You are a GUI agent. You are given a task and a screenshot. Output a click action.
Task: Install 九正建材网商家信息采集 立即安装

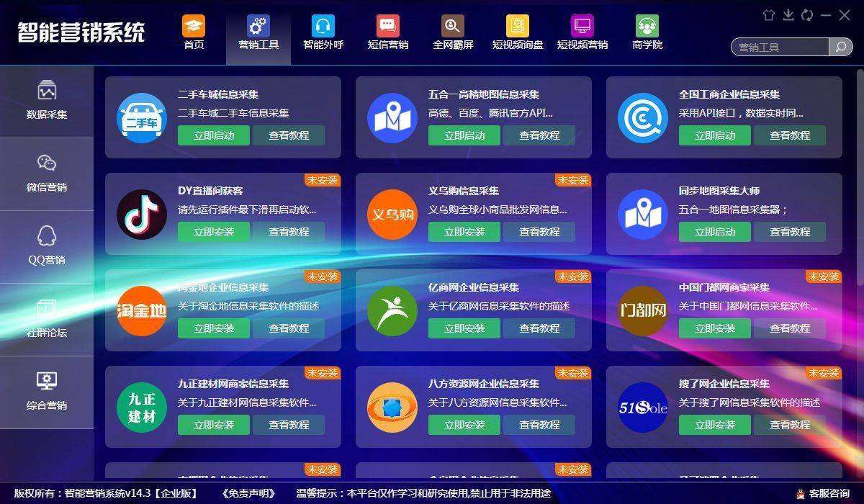[214, 425]
